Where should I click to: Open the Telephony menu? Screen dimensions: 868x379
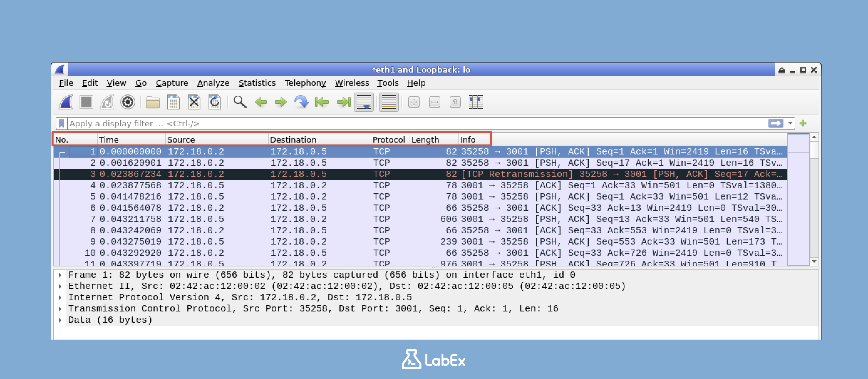[305, 83]
